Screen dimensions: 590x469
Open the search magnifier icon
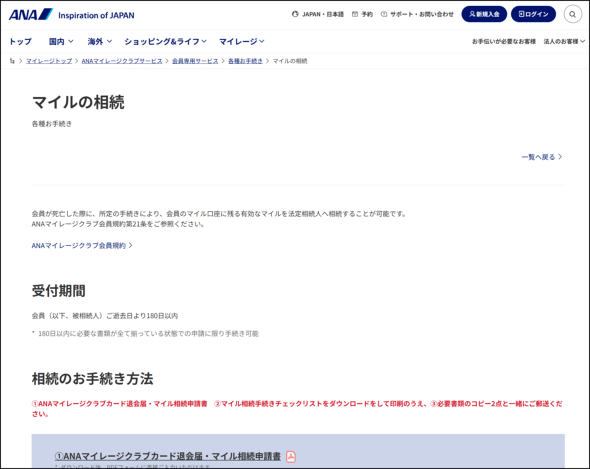[x=572, y=14]
